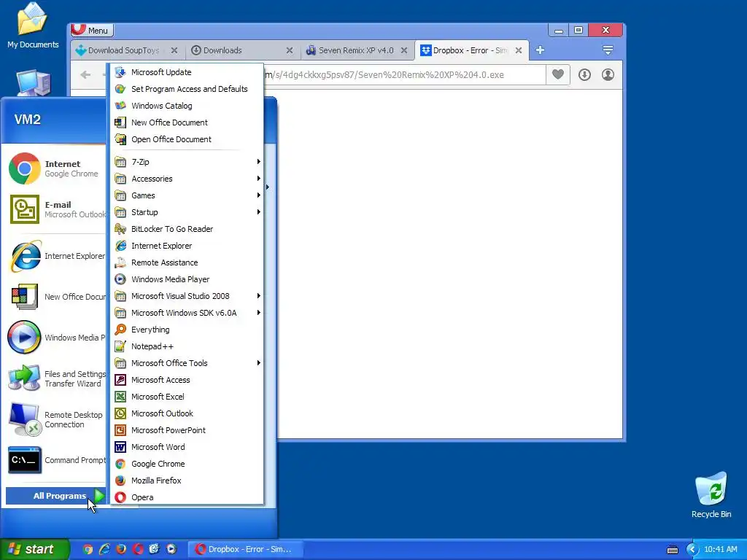747x560 pixels.
Task: Bookmark page with heart icon
Action: [558, 74]
